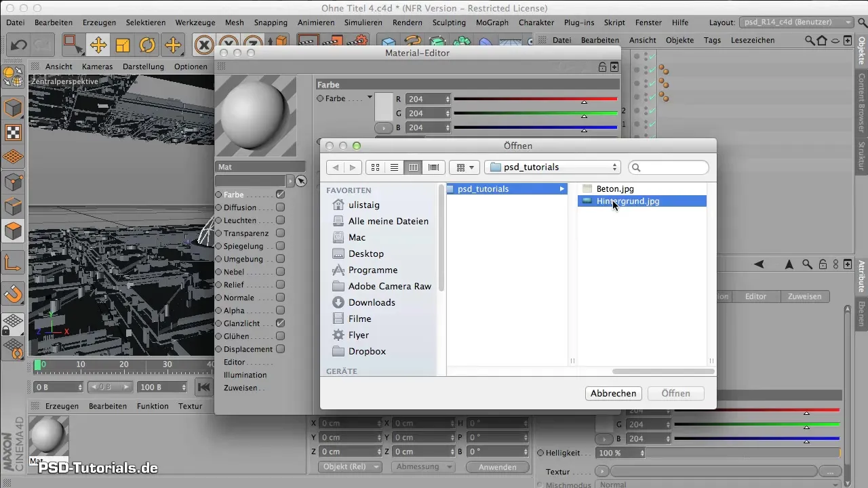Click Object Manager search icon
Viewport: 868px width, 488px height.
(x=810, y=40)
